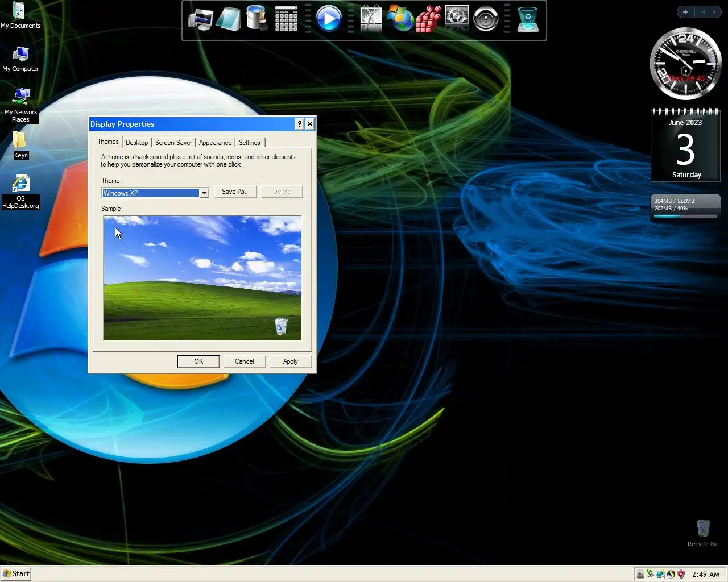Select the My Documents desktop icon
This screenshot has width=728, height=582.
[x=20, y=16]
